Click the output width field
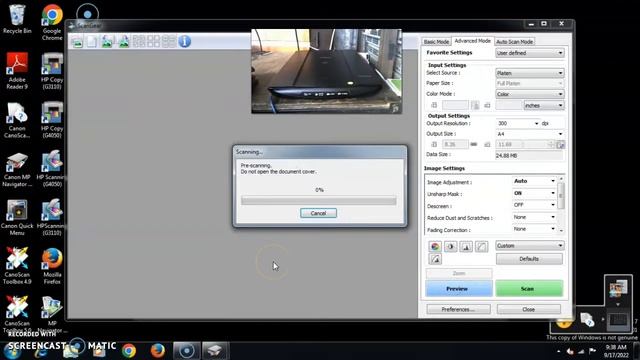The width and height of the screenshot is (640, 360). 455,144
